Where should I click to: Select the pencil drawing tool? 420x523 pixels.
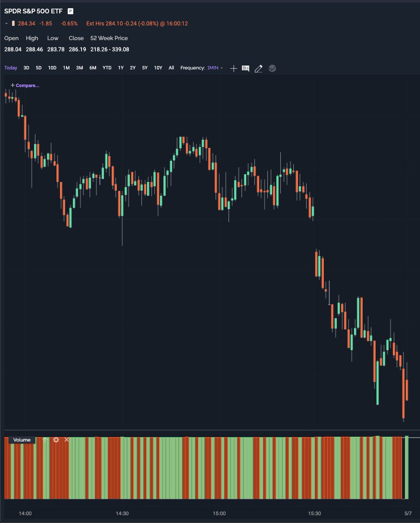tap(258, 68)
